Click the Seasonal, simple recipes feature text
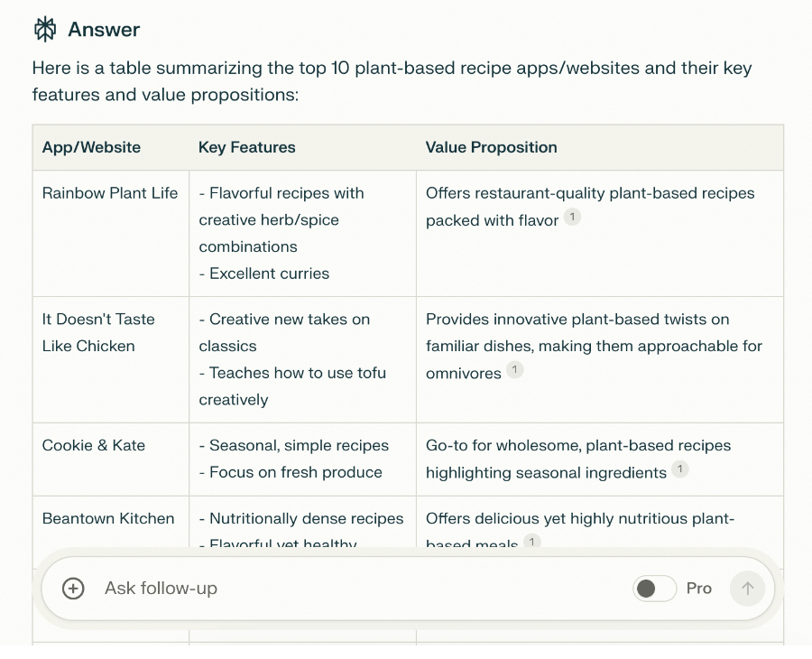812x659 pixels. [x=299, y=445]
